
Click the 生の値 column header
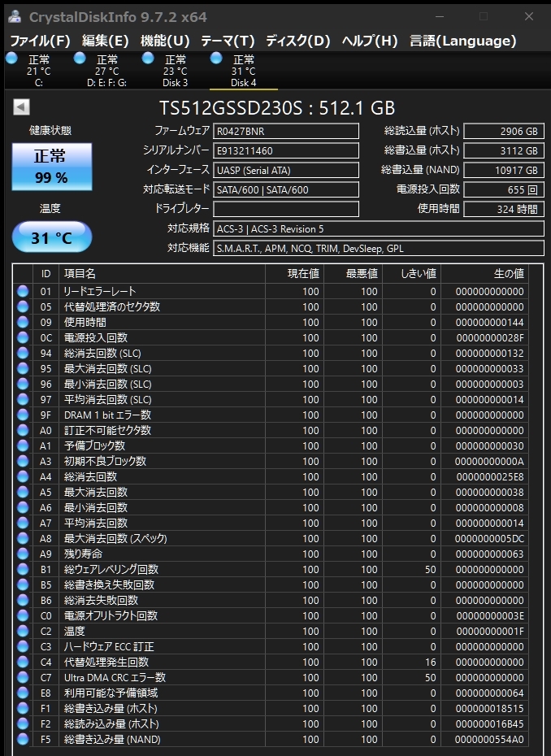click(484, 274)
